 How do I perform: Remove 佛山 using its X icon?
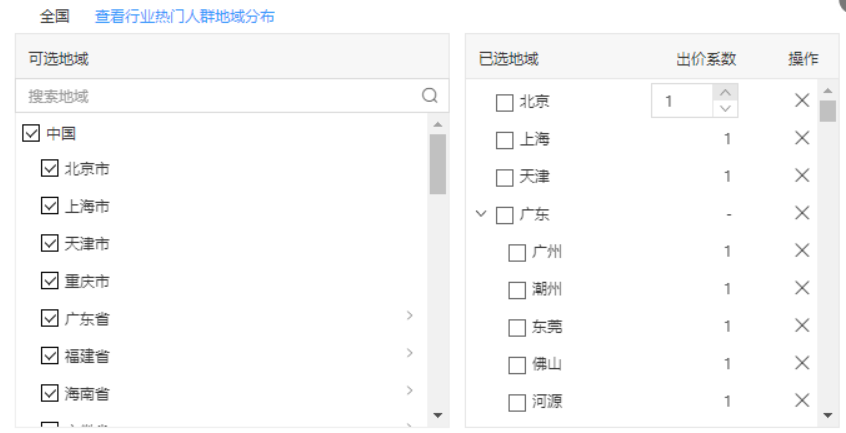pos(802,363)
